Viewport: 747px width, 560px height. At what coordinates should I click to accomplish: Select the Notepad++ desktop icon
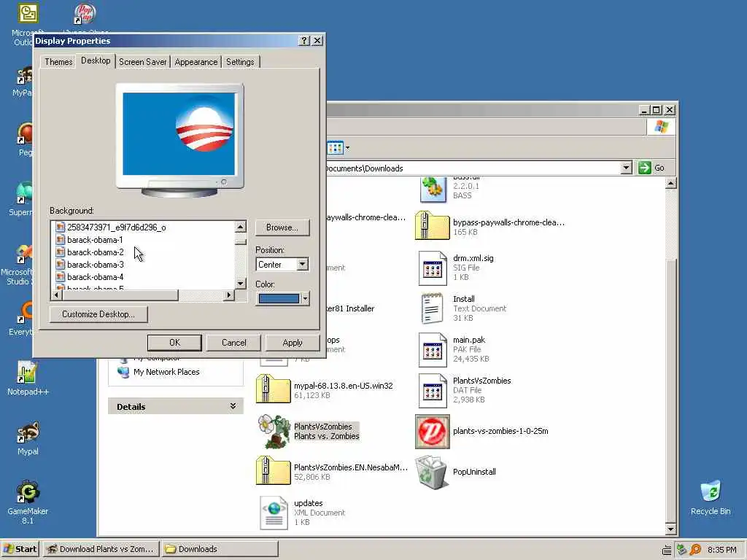point(27,373)
